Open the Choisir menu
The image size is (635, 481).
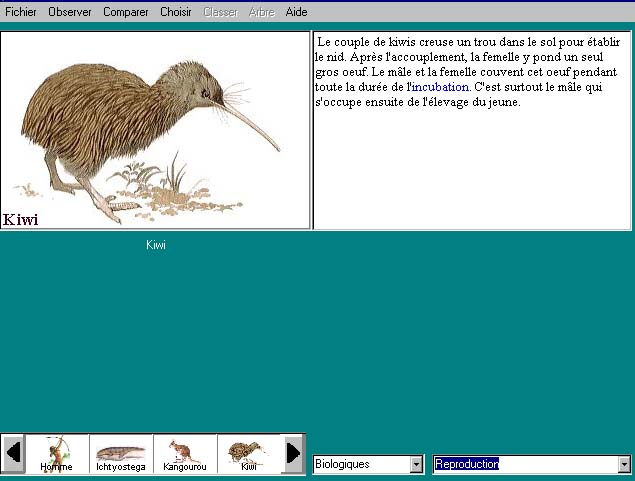click(x=176, y=12)
